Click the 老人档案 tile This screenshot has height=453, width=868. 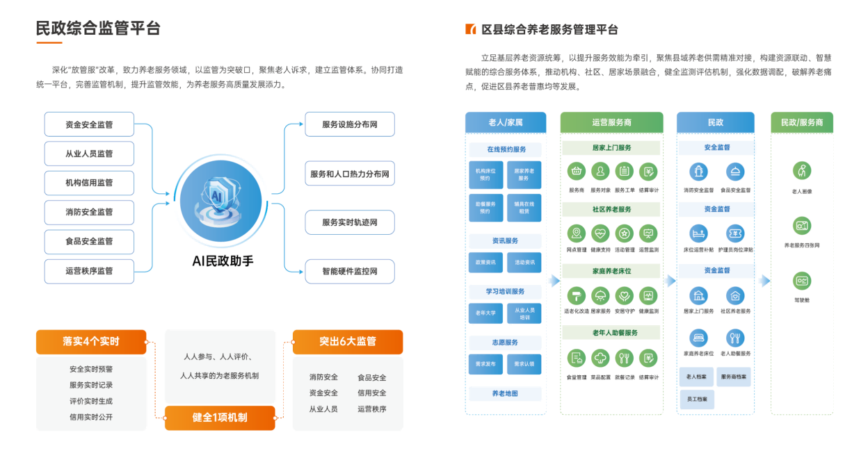(697, 377)
